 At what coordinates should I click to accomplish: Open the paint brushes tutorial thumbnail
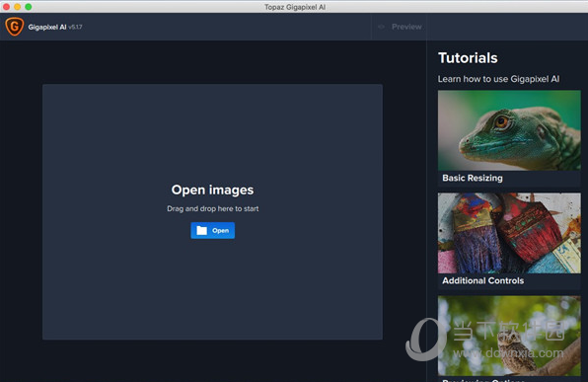(x=509, y=233)
